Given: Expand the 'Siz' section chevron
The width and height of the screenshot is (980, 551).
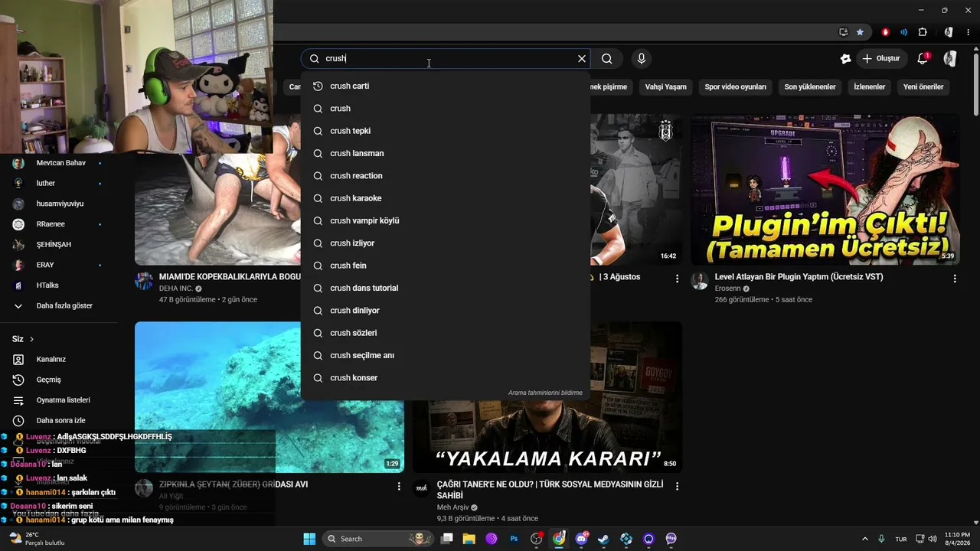Looking at the screenshot, I should (x=31, y=339).
